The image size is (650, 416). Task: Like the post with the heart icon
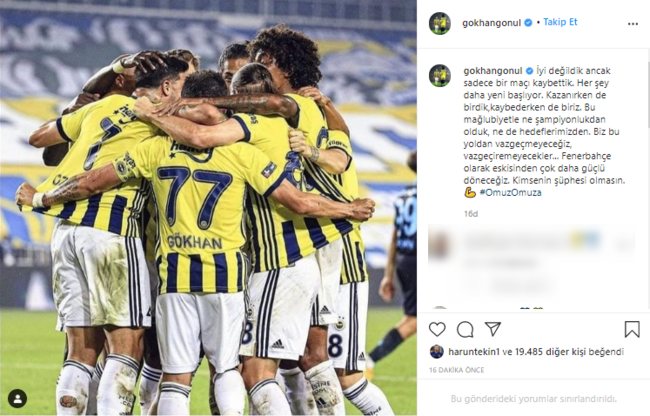(437, 329)
